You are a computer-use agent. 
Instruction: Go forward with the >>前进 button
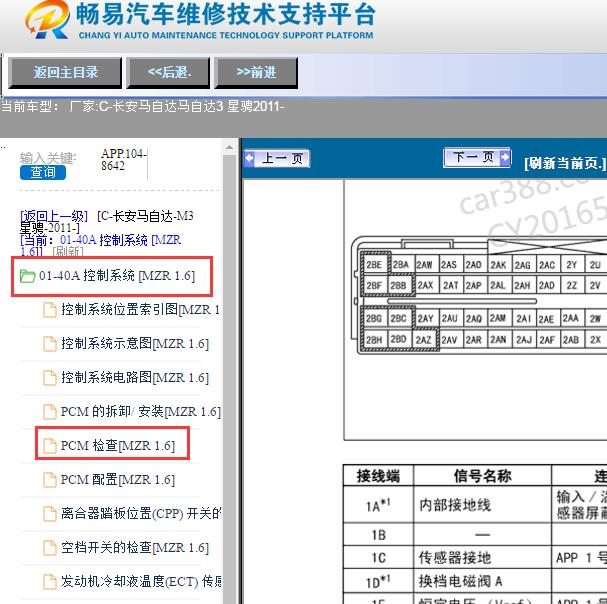[256, 72]
